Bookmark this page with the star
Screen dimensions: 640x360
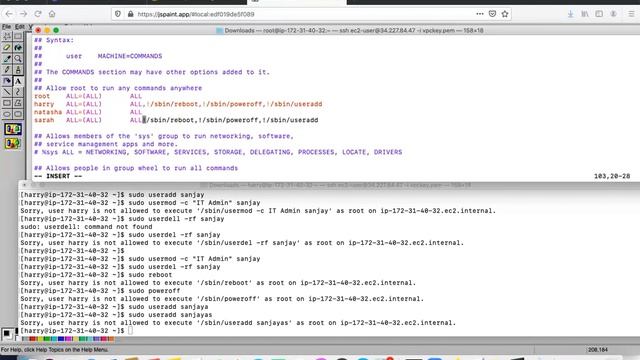505,14
